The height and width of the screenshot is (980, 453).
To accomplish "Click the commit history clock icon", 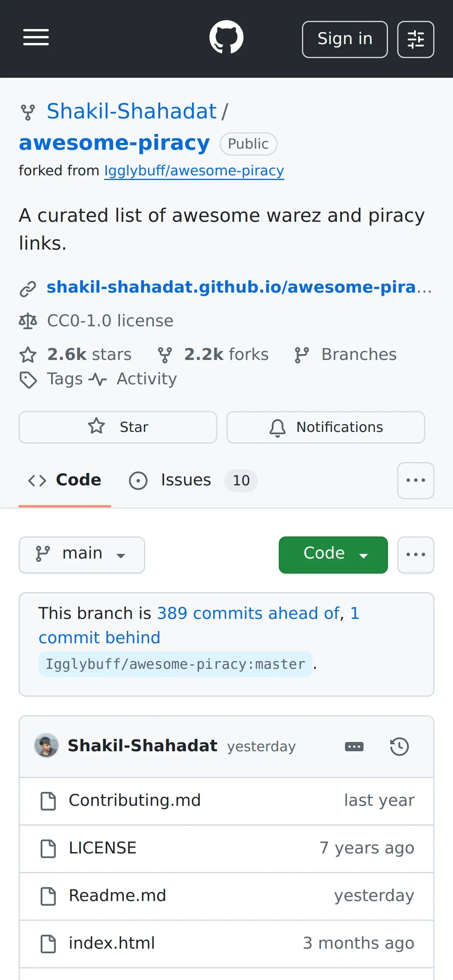I will click(399, 747).
